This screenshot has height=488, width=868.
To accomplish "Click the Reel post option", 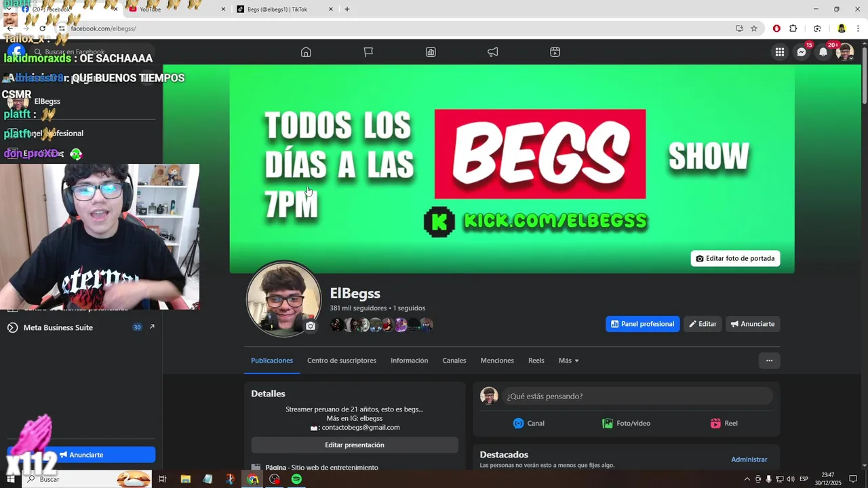I will [x=724, y=423].
